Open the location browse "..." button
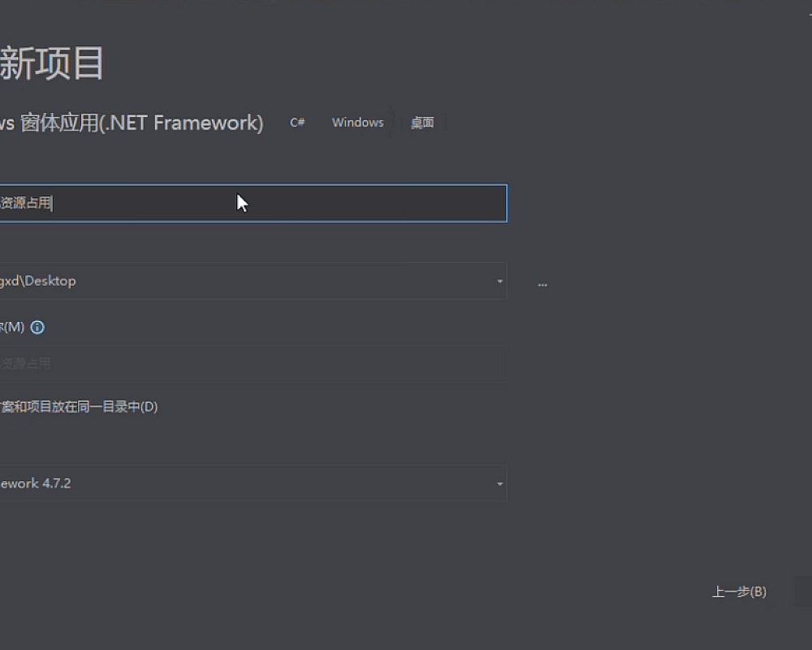The image size is (812, 650). point(542,284)
